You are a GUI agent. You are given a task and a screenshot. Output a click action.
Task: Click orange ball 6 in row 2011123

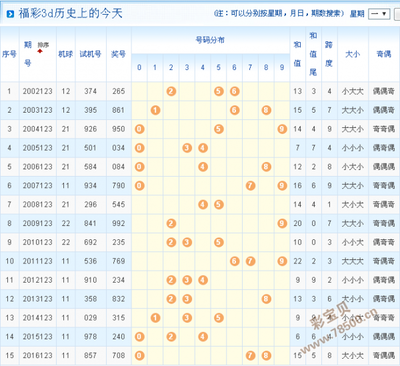(x=235, y=261)
